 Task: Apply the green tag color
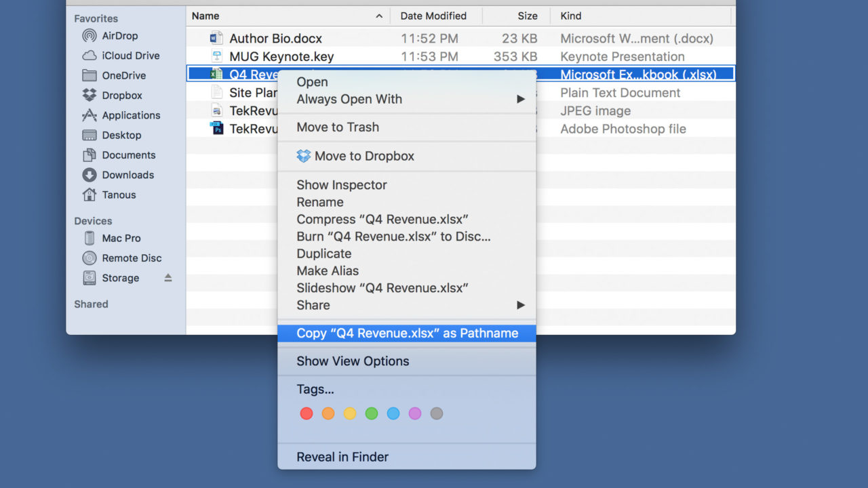click(372, 413)
